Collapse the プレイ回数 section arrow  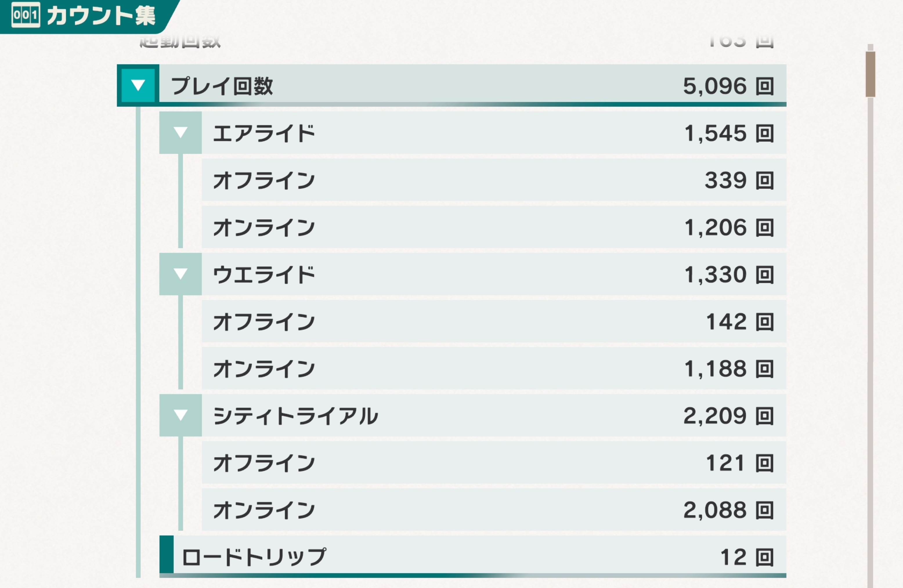point(138,85)
